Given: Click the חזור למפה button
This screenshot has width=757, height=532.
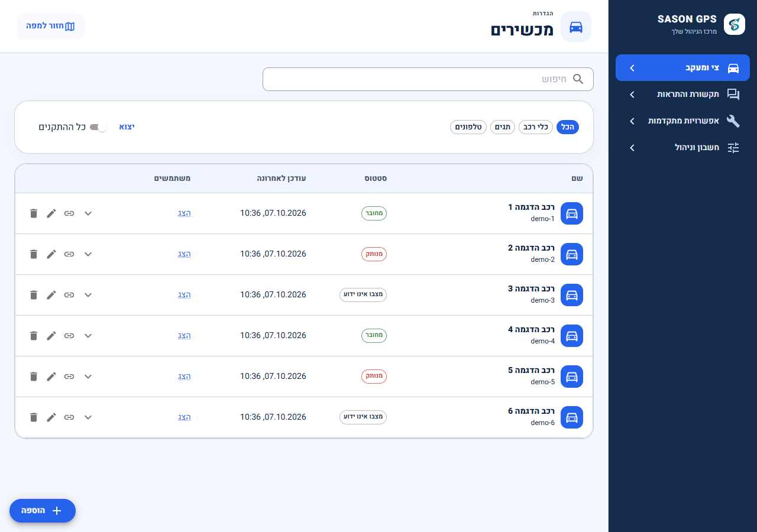Looking at the screenshot, I should [51, 27].
